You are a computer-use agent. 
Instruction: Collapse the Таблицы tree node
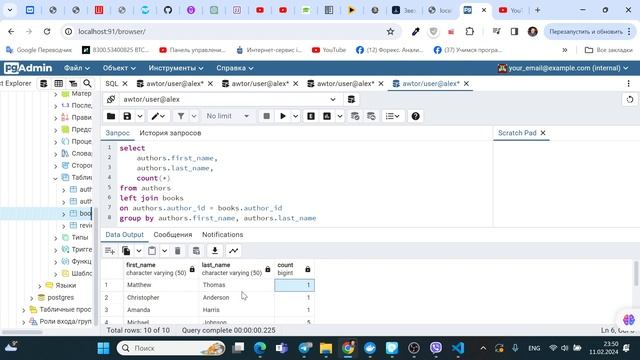coord(55,178)
